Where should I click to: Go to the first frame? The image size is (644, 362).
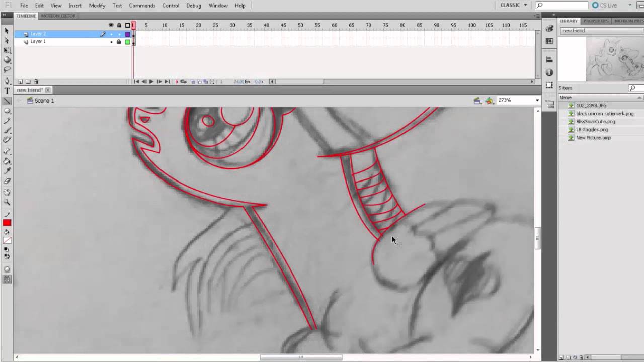tap(136, 82)
